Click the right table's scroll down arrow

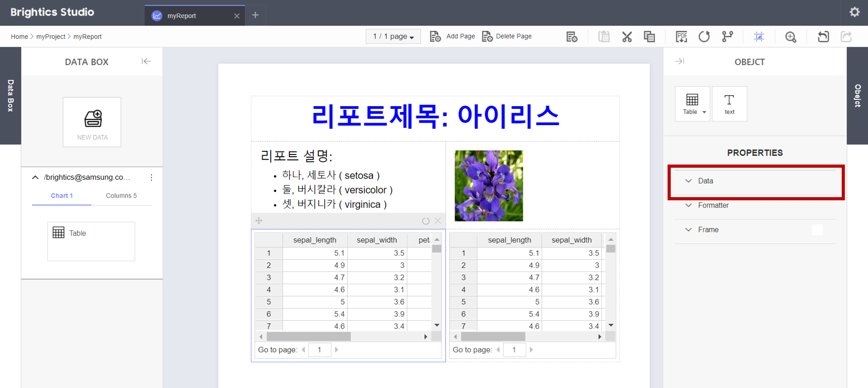coord(611,325)
